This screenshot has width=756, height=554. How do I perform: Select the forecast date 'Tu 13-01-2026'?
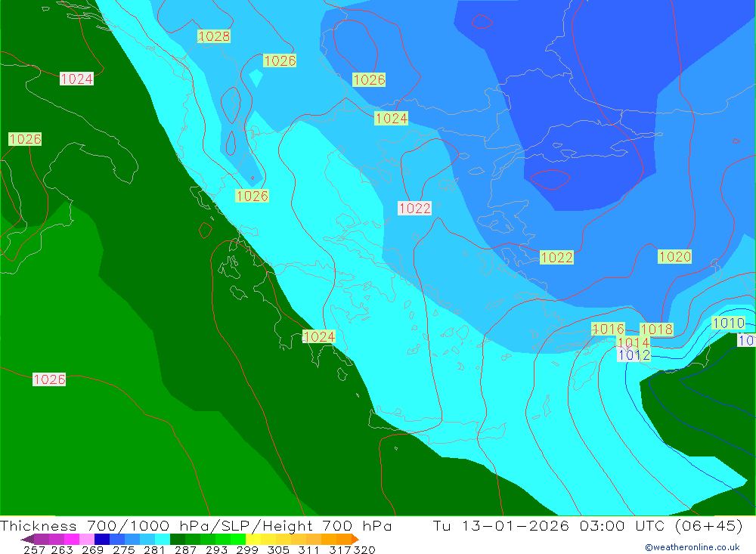(x=501, y=525)
